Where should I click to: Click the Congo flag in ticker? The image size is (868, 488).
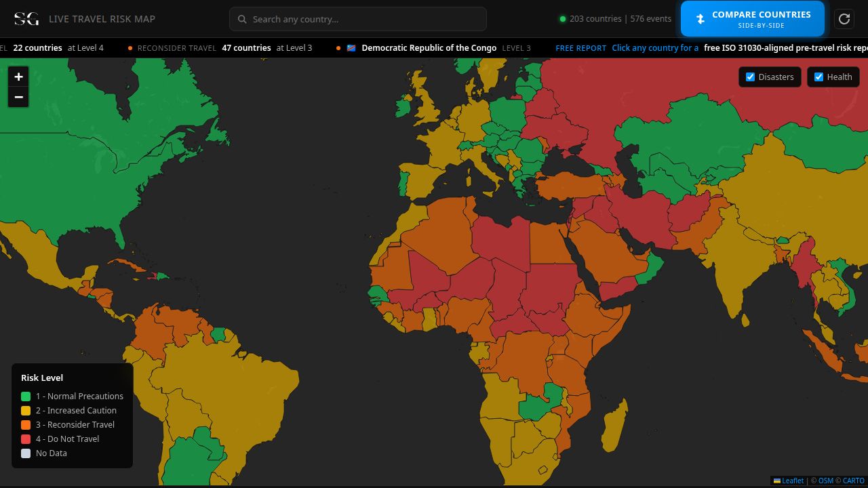(x=351, y=48)
